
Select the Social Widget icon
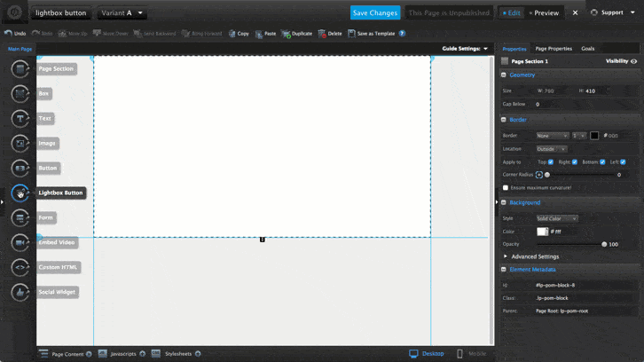click(x=20, y=292)
